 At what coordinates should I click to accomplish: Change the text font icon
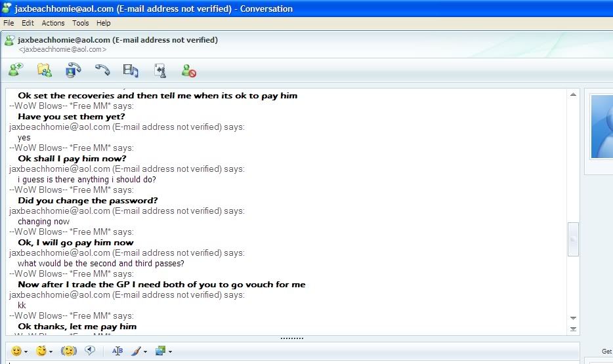117,351
